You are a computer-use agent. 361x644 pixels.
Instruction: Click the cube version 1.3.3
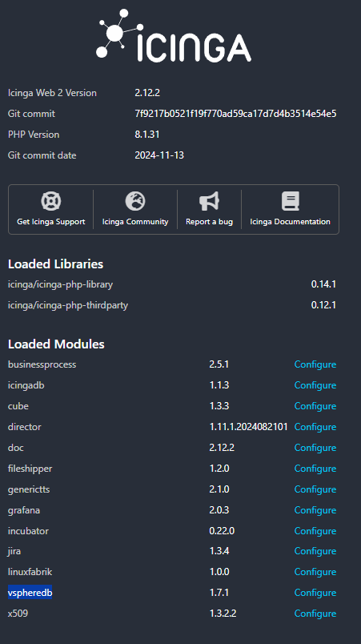click(219, 406)
